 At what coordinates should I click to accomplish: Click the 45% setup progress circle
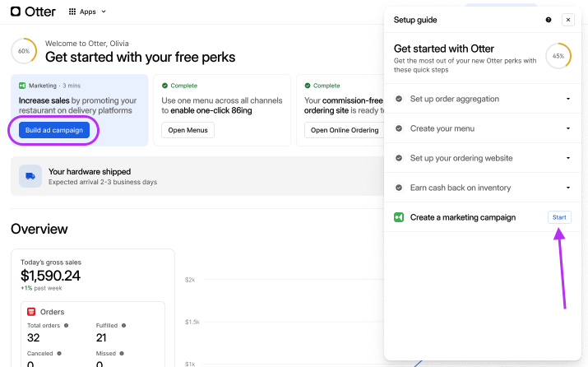coord(558,56)
